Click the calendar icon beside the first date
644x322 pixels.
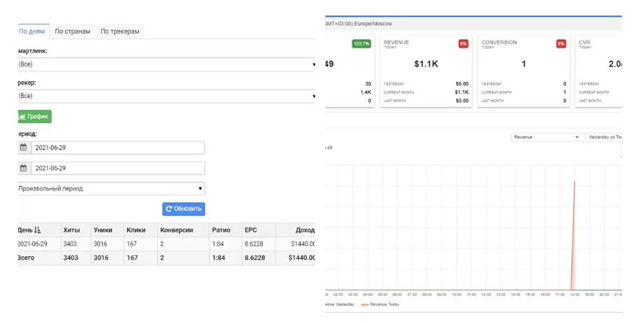pos(23,148)
